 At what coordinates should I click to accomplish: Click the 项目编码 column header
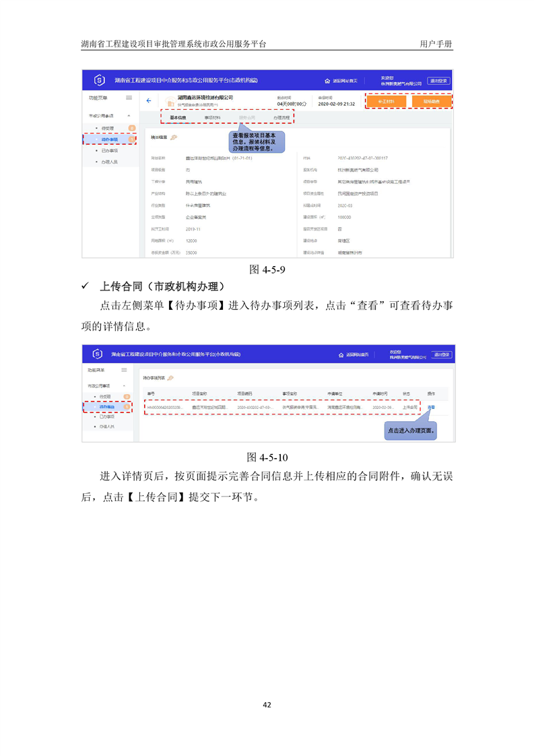245,394
